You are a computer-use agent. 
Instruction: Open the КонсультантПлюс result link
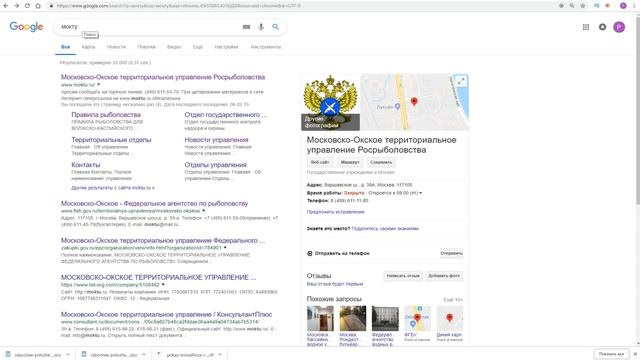click(x=167, y=314)
